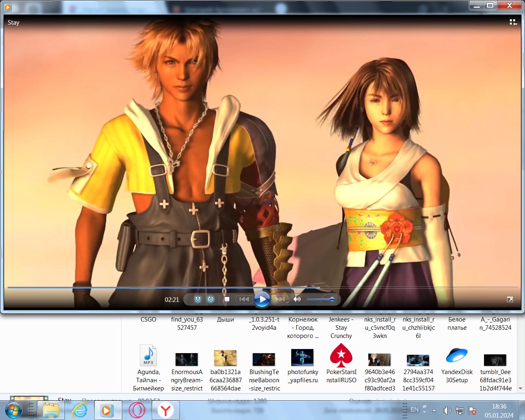This screenshot has height=420, width=525.
Task: Open the network tray icon
Action: [x=460, y=410]
